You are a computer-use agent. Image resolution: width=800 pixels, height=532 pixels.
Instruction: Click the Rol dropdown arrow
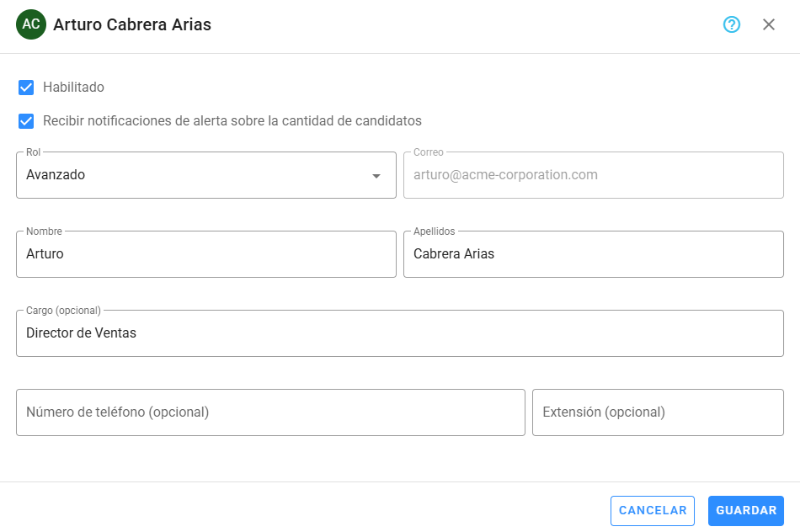coord(378,175)
